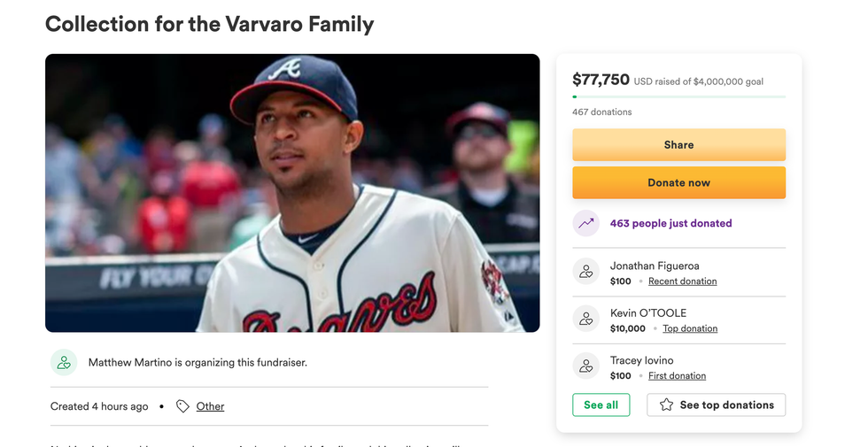Click the star icon on top donations
The image size is (868, 447).
(666, 405)
